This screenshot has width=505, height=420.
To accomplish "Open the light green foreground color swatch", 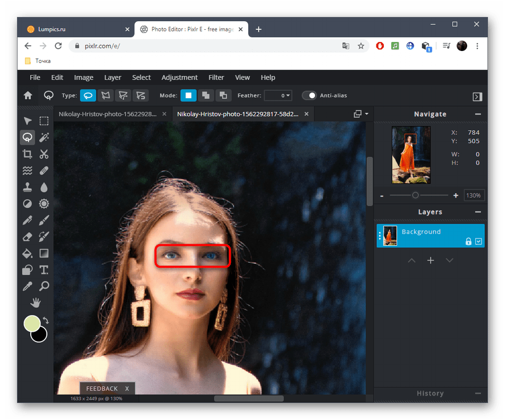I will tap(32, 323).
